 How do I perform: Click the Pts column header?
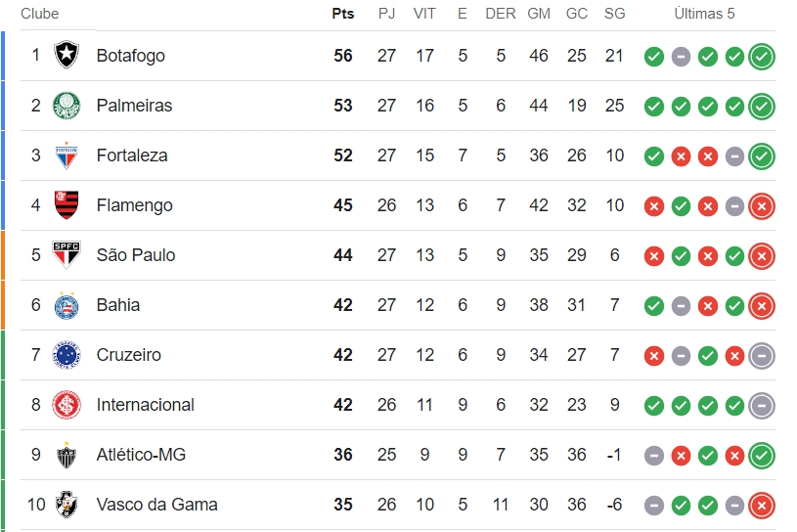click(x=343, y=14)
